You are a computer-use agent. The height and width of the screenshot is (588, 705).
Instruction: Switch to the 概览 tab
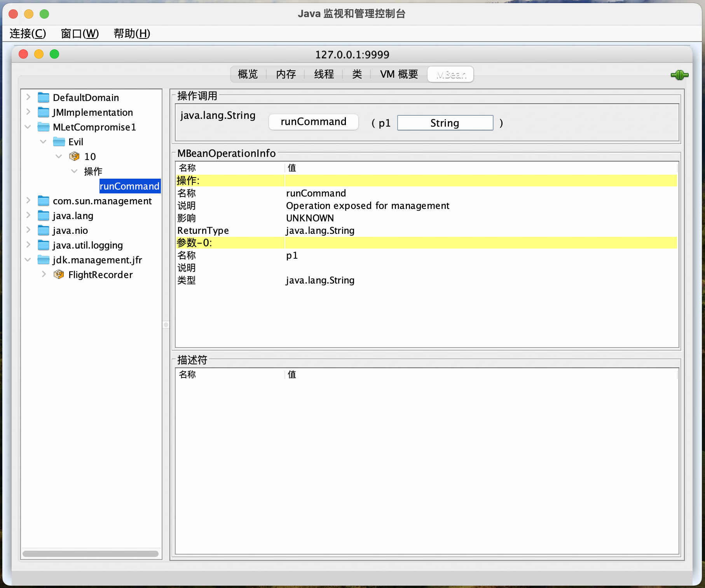pyautogui.click(x=248, y=74)
